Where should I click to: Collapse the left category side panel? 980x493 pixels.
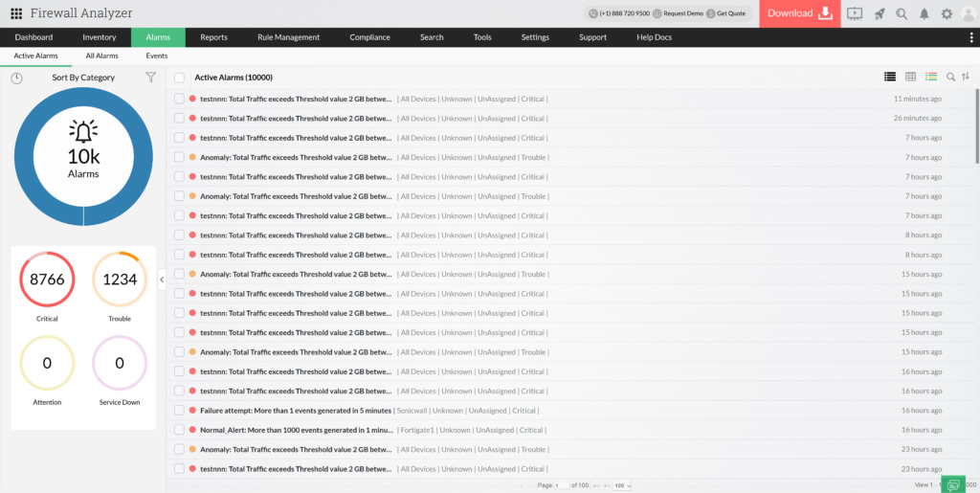pyautogui.click(x=161, y=280)
